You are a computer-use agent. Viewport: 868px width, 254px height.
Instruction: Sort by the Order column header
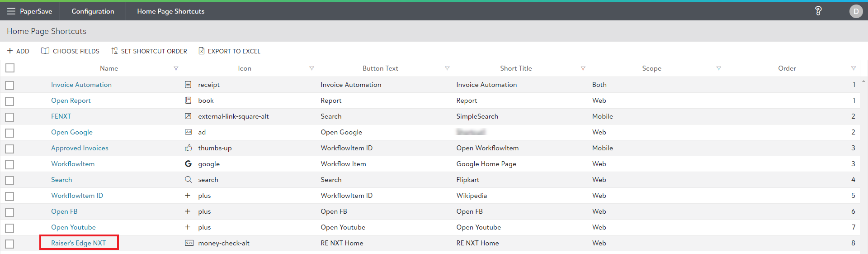[787, 68]
